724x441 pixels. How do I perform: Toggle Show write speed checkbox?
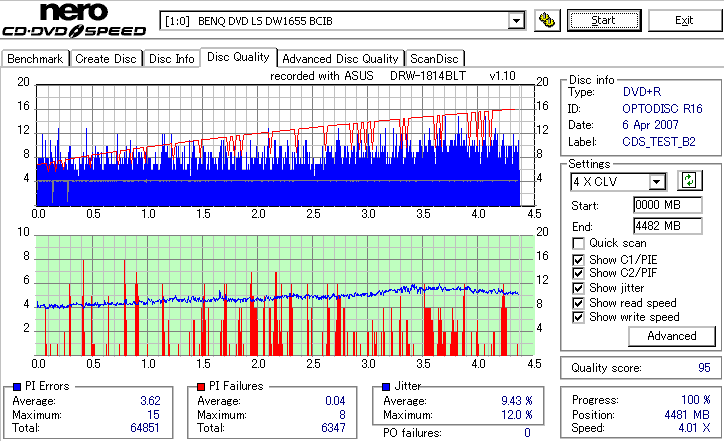click(578, 317)
